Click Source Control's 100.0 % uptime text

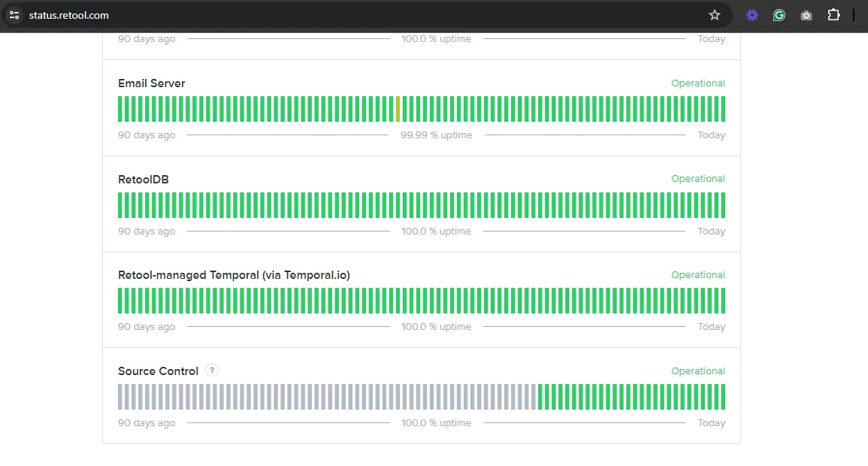[436, 423]
